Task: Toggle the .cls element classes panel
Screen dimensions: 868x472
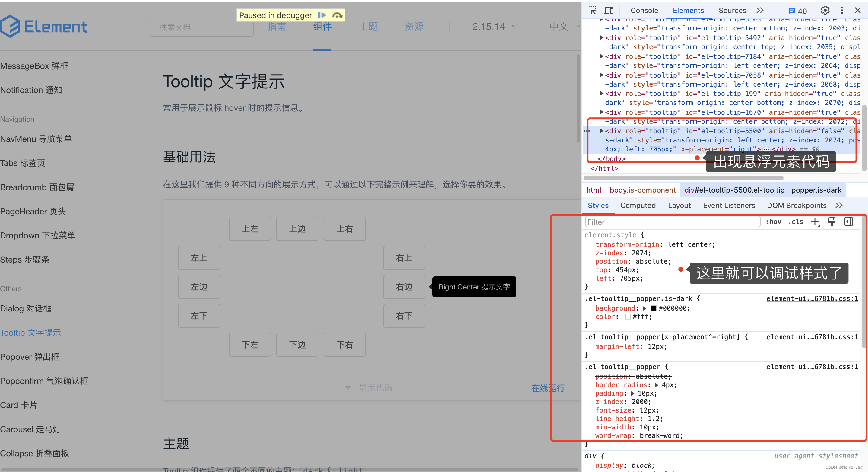Action: pyautogui.click(x=796, y=222)
